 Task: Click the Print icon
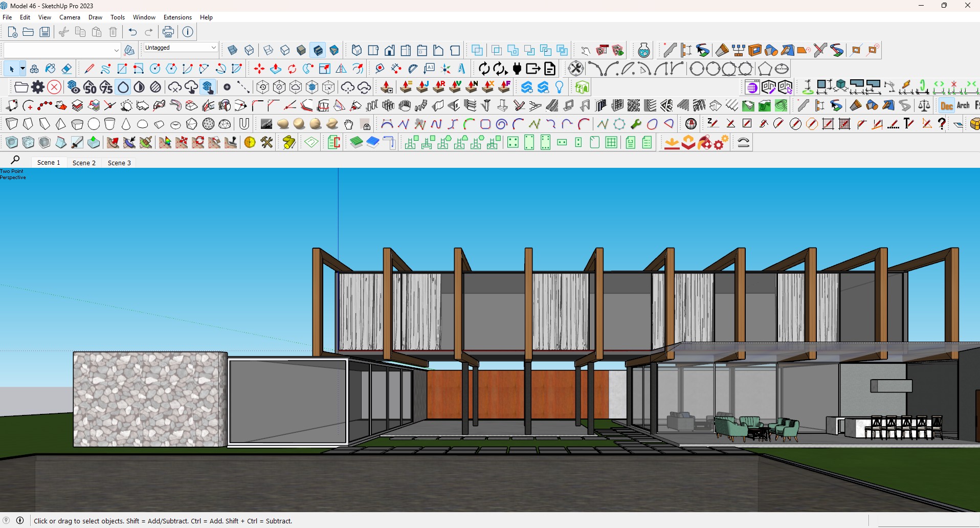click(x=168, y=32)
